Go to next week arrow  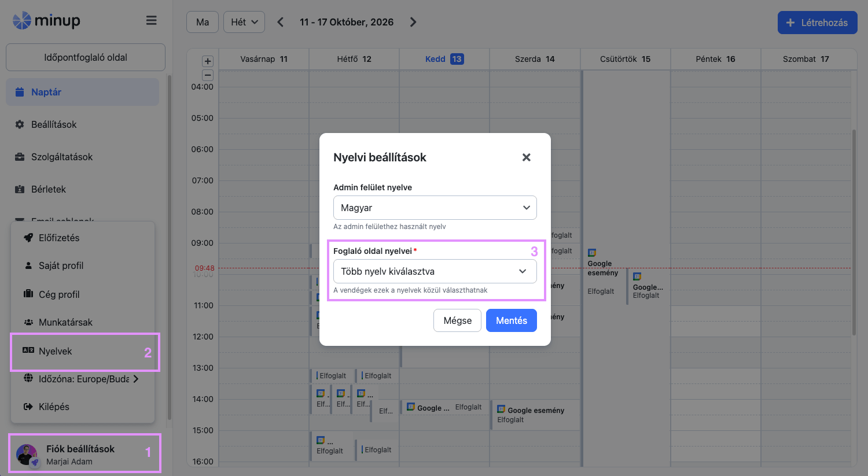point(413,22)
